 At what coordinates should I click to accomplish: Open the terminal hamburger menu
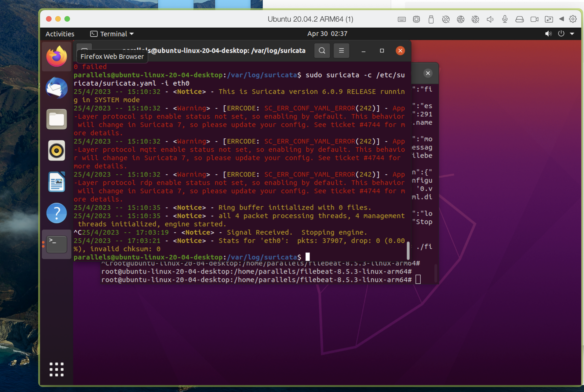click(x=341, y=51)
